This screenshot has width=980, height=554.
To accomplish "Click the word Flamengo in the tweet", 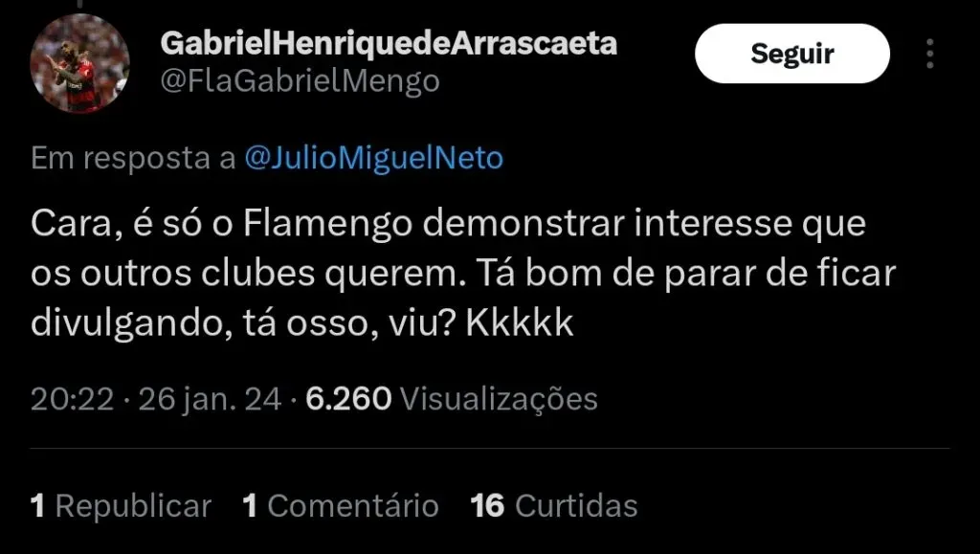I will coord(327,224).
